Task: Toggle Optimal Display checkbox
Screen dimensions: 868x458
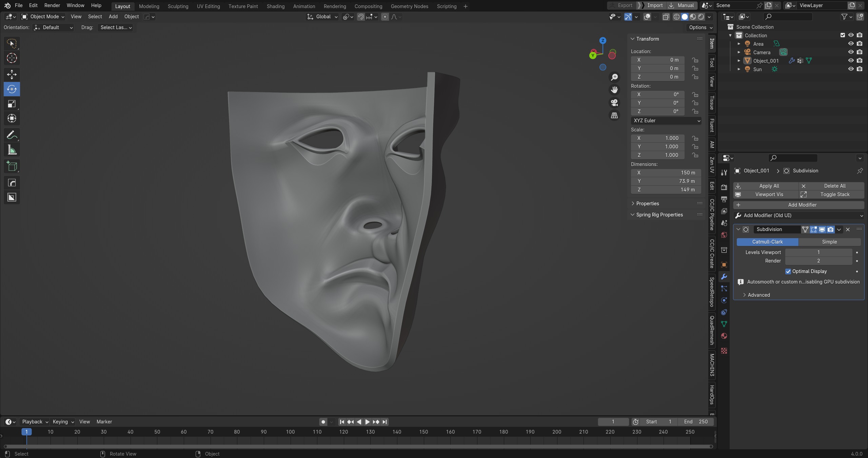Action: tap(788, 271)
